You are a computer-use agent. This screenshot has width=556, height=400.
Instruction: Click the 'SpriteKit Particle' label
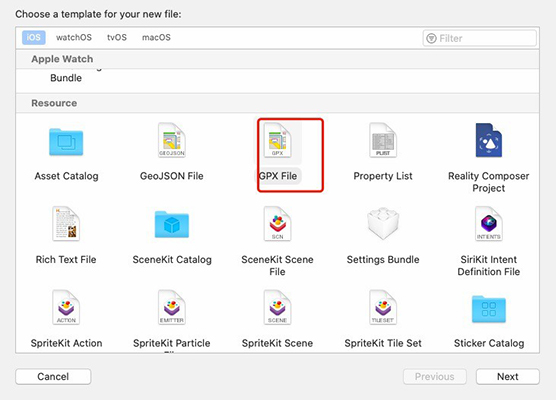(172, 343)
